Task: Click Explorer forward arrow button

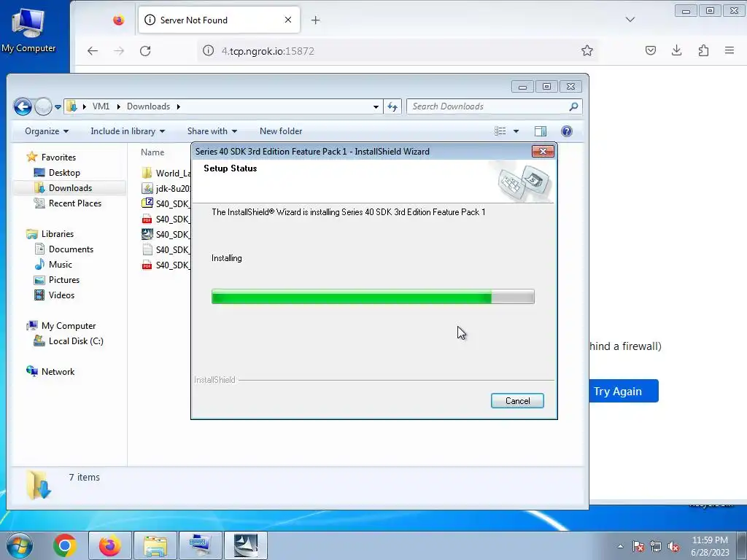Action: pos(43,106)
